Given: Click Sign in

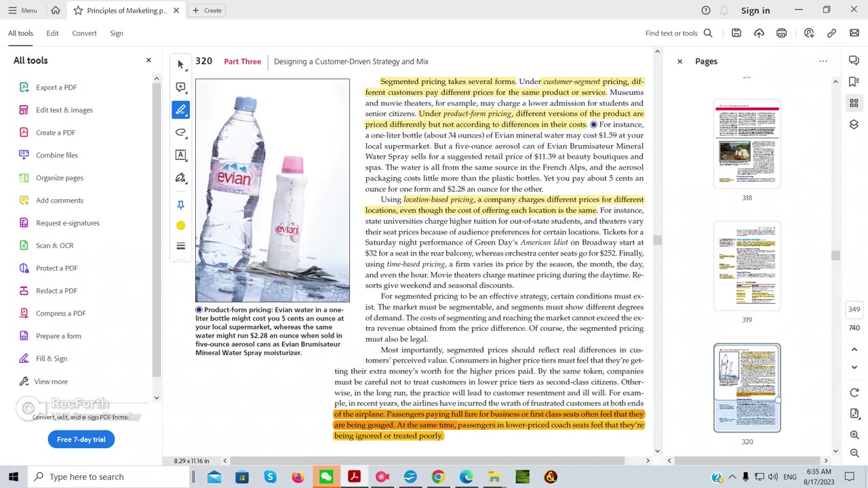Looking at the screenshot, I should click(755, 10).
